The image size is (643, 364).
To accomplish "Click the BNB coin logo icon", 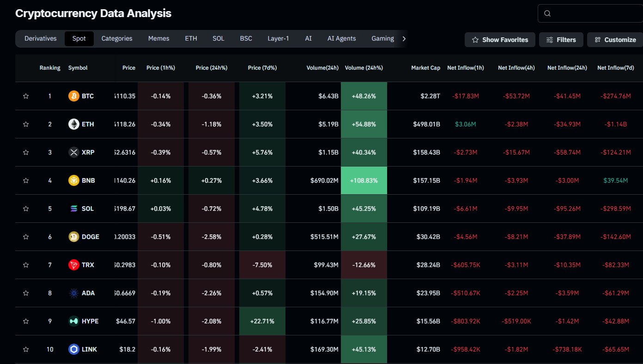I will 73,180.
